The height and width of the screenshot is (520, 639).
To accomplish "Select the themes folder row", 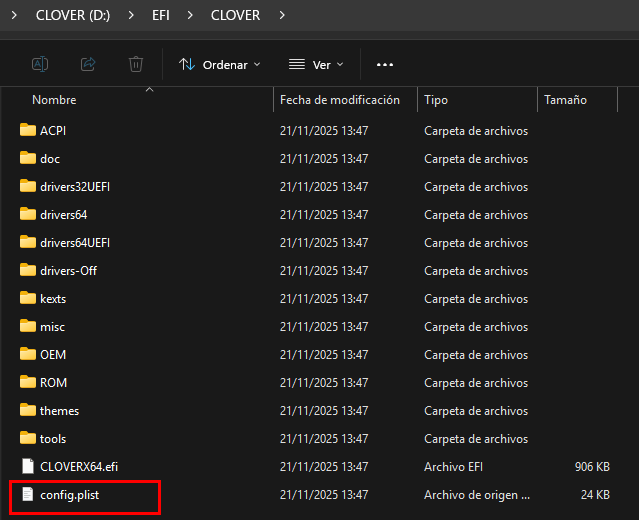I will coord(59,411).
